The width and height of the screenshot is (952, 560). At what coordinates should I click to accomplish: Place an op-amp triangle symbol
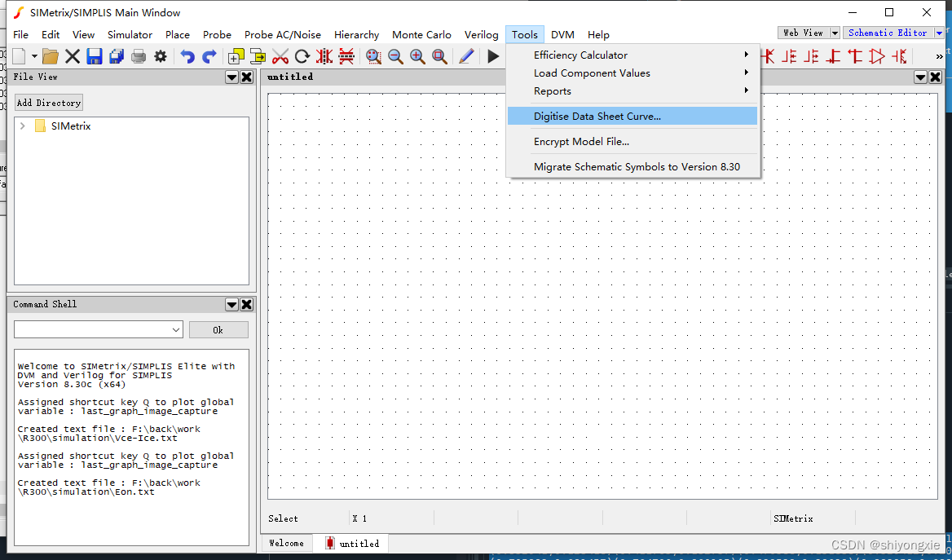tap(877, 56)
